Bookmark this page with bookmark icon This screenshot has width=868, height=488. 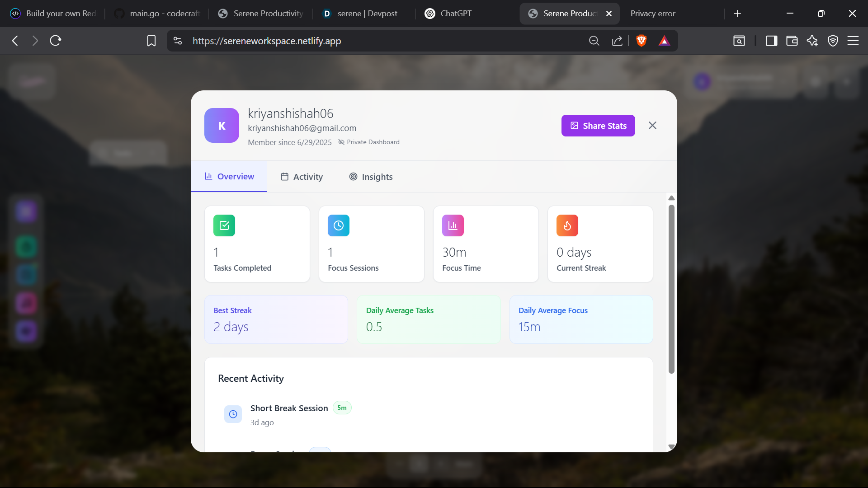tap(151, 41)
